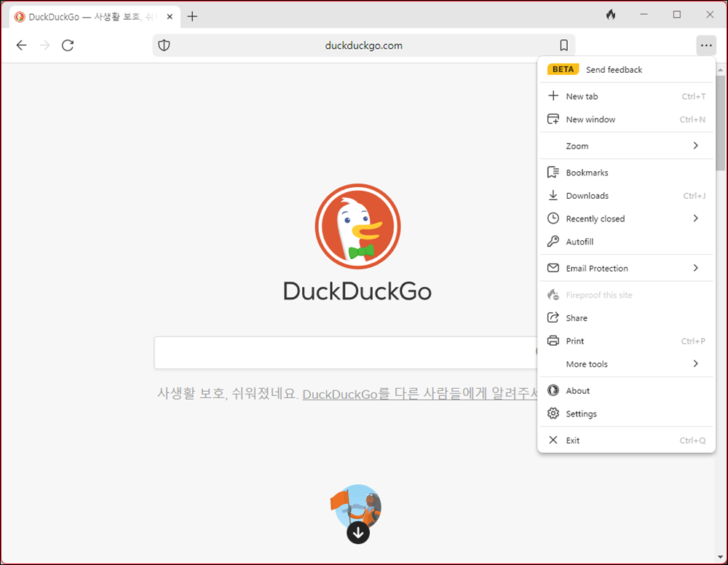Click the forward navigation arrow
728x565 pixels.
[x=44, y=45]
